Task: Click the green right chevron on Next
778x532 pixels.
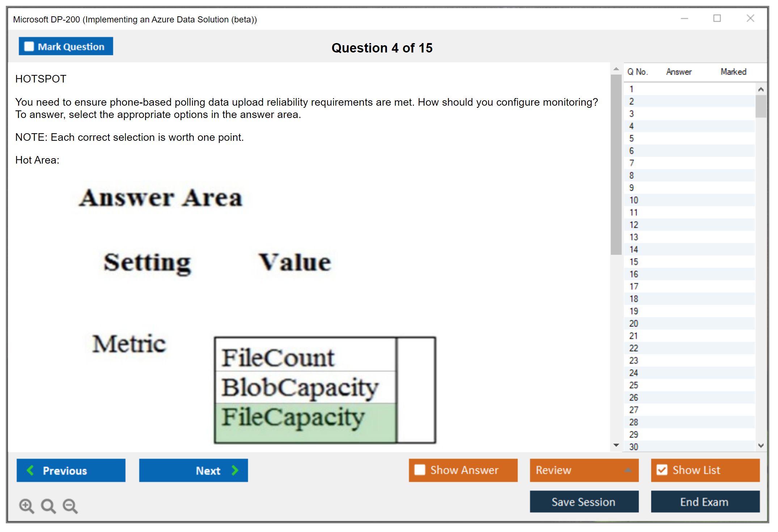Action: 235,470
